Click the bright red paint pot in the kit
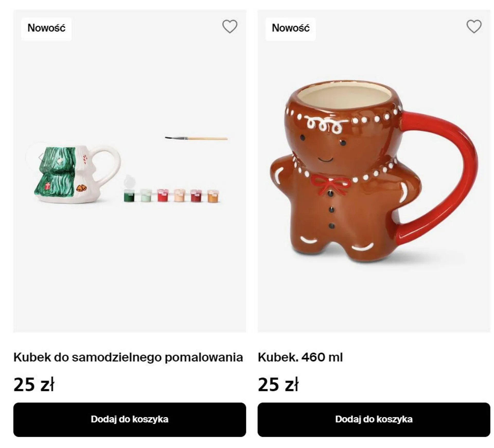The height and width of the screenshot is (448, 494). point(163,196)
